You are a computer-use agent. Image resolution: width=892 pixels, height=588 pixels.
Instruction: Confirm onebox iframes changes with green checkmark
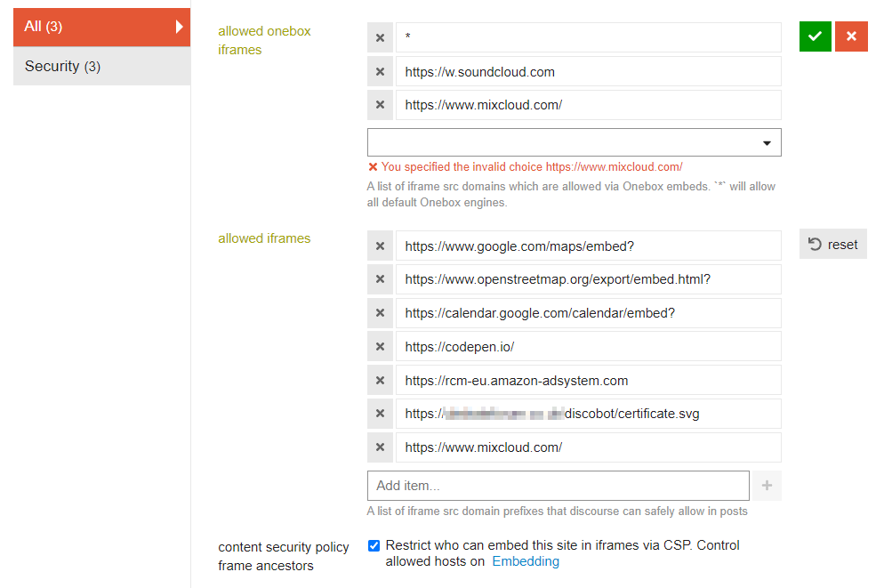[x=816, y=36]
